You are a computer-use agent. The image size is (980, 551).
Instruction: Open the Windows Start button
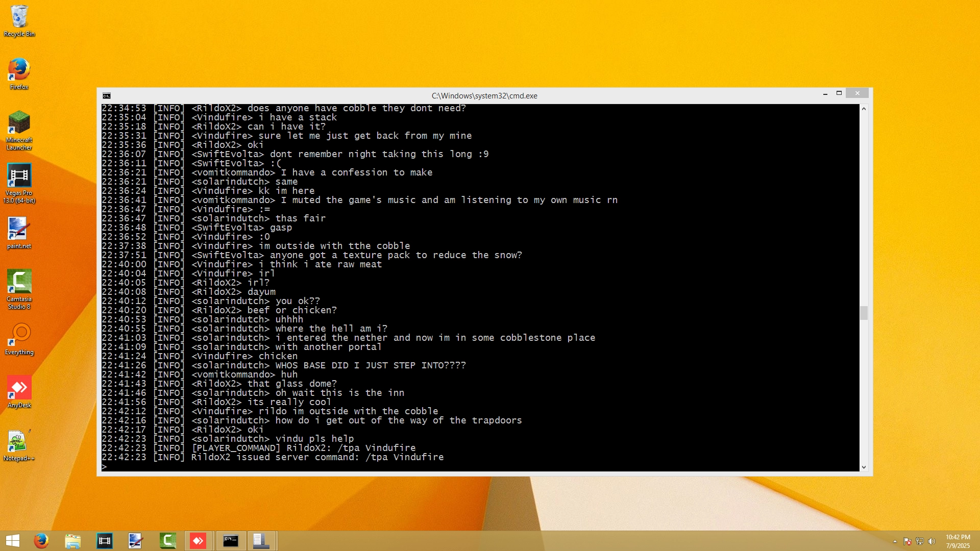point(13,541)
